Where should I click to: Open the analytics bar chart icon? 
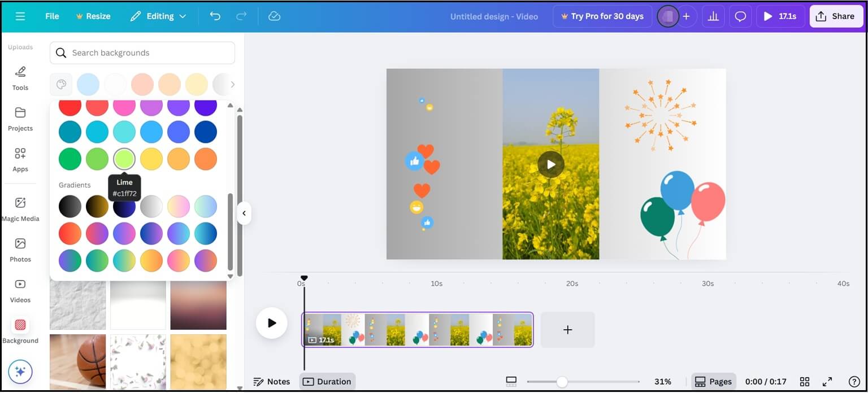[713, 16]
